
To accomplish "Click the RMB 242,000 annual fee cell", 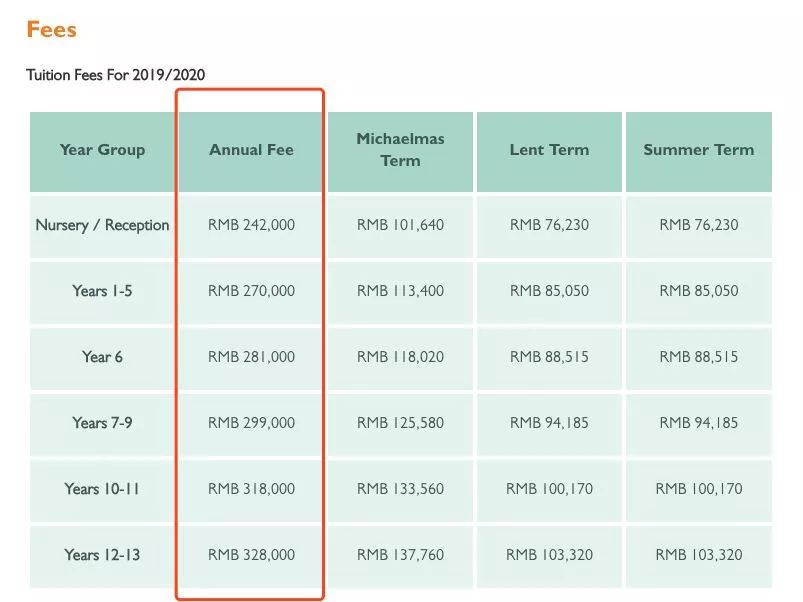I will pos(251,225).
